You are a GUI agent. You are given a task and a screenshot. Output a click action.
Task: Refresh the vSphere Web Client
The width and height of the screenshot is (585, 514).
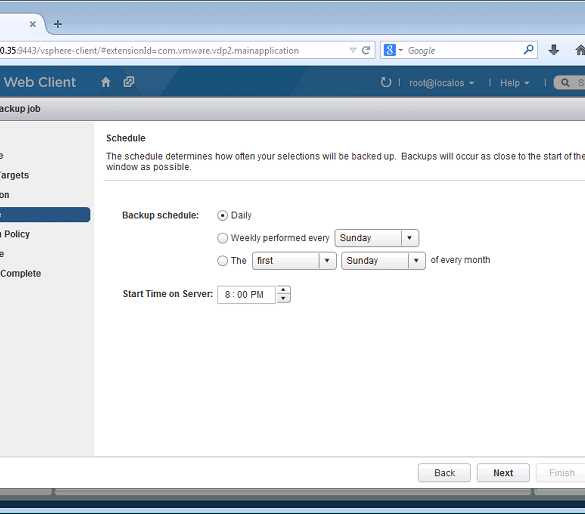386,82
